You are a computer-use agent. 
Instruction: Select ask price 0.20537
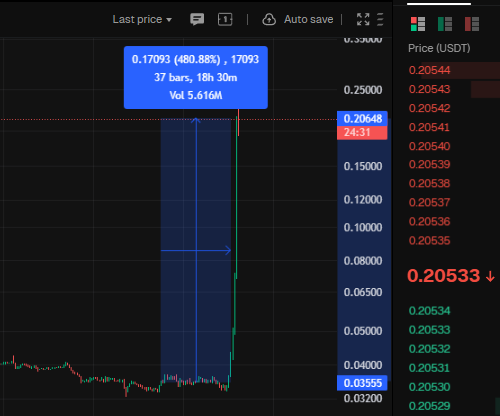click(429, 202)
